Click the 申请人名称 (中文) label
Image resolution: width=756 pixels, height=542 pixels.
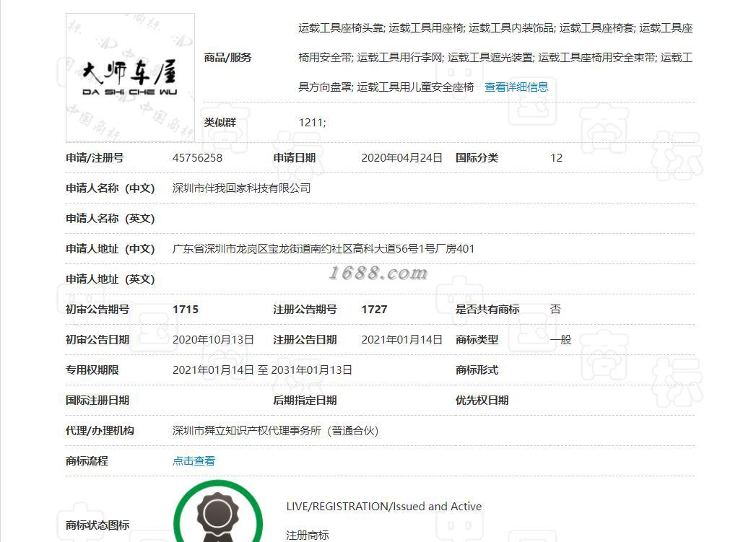[x=110, y=188]
